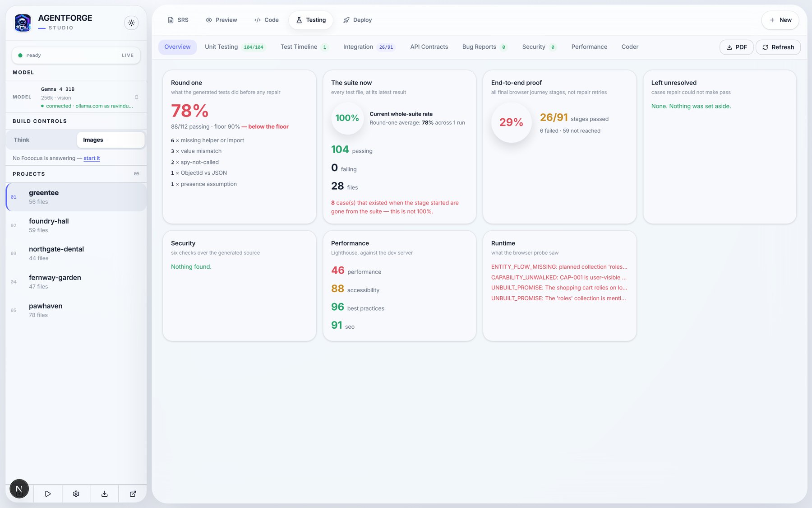This screenshot has width=812, height=508.
Task: Open settings gear in bottom bar
Action: (x=76, y=494)
